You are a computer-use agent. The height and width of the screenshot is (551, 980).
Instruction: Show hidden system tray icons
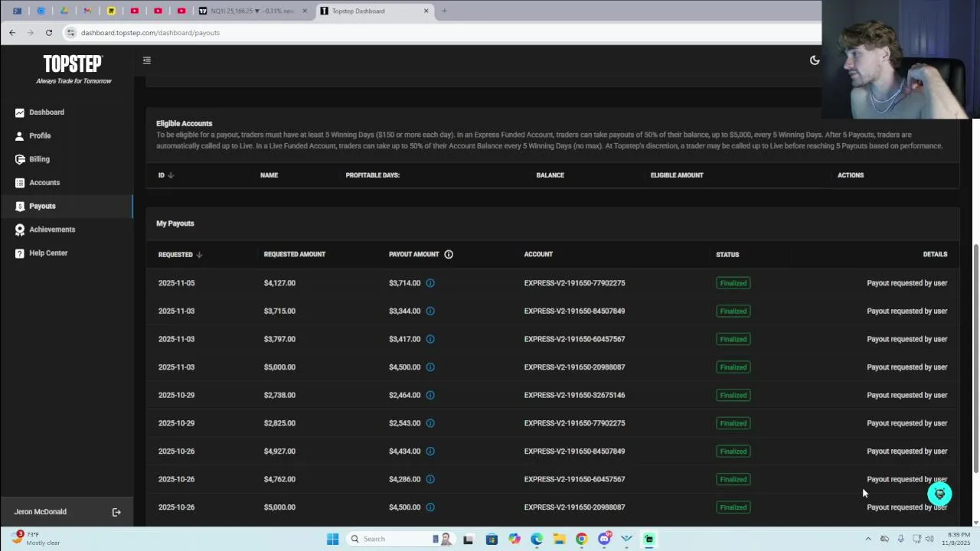pyautogui.click(x=868, y=539)
